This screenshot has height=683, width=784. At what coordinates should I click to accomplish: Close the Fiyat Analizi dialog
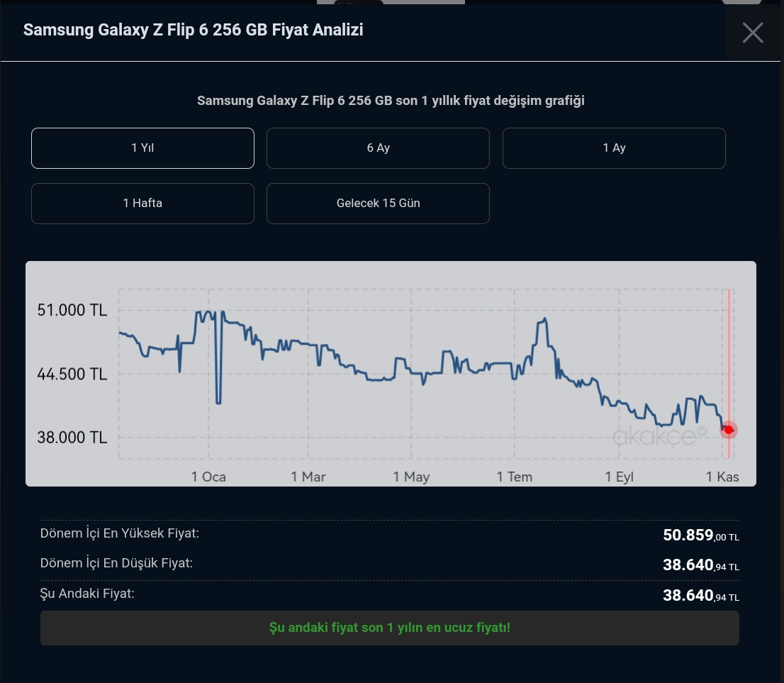[x=753, y=33]
